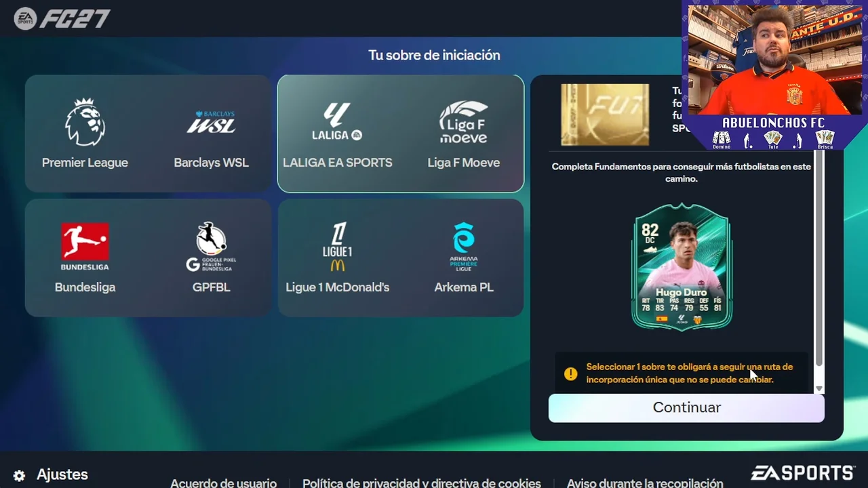Click the Completa Fundamentos description text

682,173
